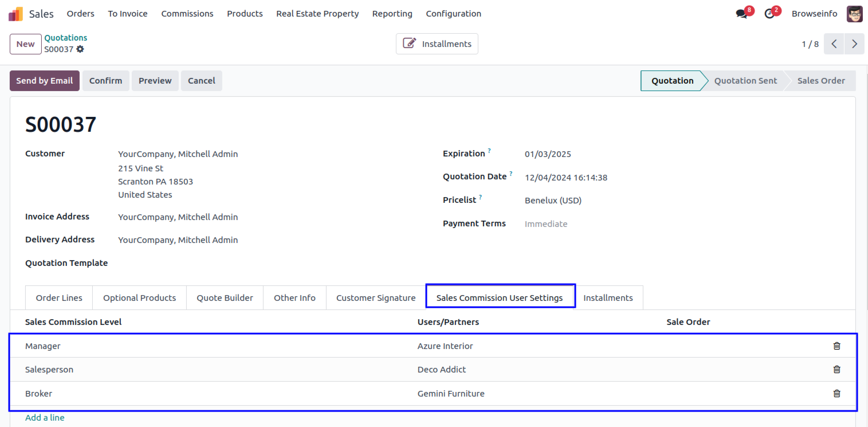
Task: Delete the Broker commission line
Action: click(836, 393)
